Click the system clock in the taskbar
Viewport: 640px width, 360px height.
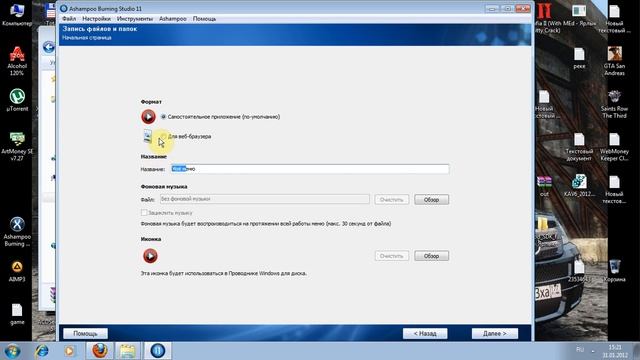(x=615, y=351)
